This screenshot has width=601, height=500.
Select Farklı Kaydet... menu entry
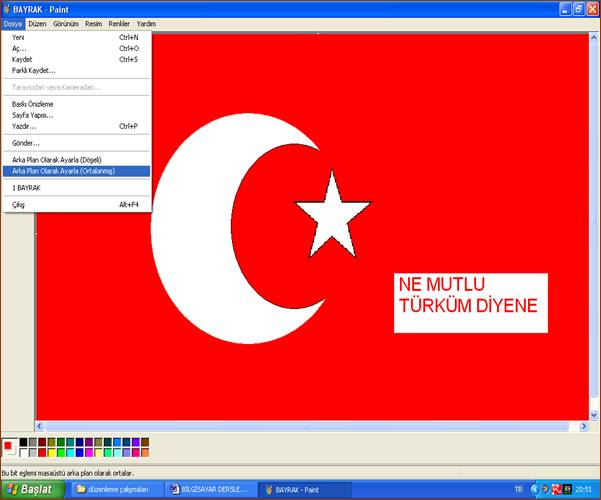tap(76, 71)
